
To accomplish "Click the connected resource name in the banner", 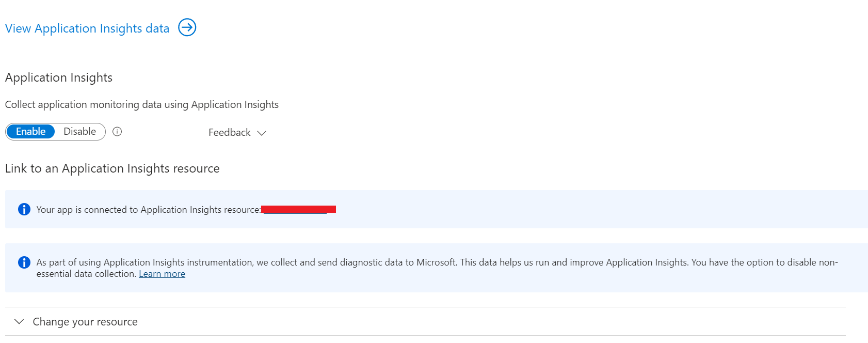I will pos(298,209).
